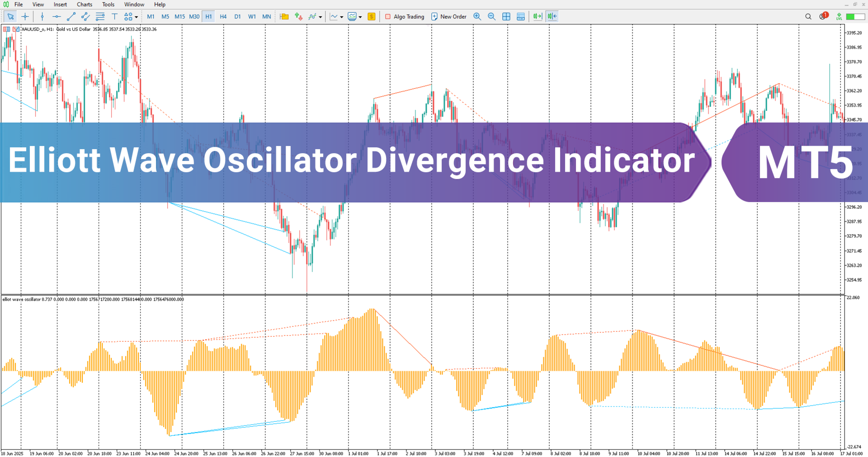Switch chart to H4 timeframe
Image resolution: width=868 pixels, height=457 pixels.
223,17
